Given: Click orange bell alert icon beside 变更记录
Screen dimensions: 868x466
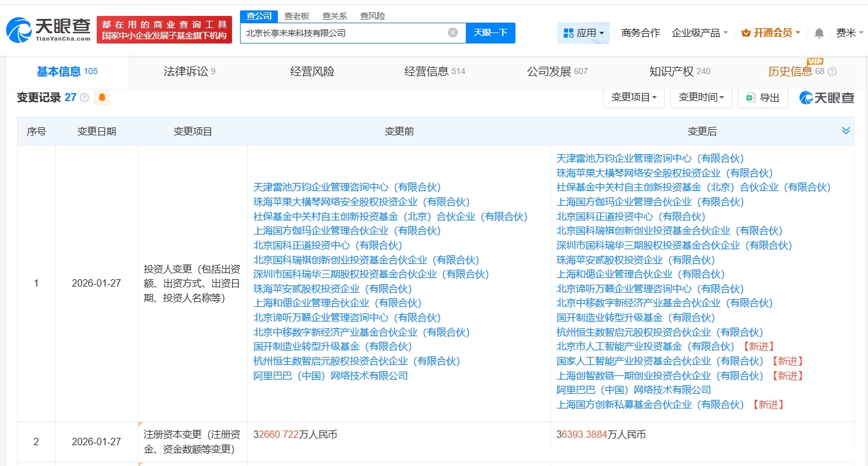Looking at the screenshot, I should click(x=102, y=97).
